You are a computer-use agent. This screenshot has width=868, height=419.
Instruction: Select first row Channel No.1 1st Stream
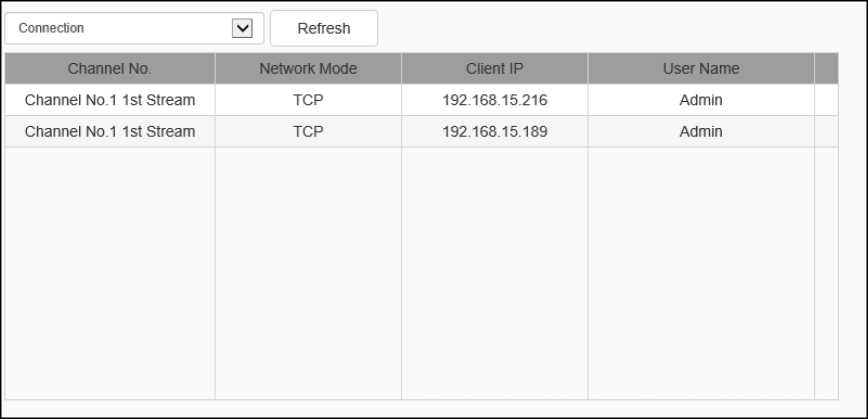coord(109,100)
